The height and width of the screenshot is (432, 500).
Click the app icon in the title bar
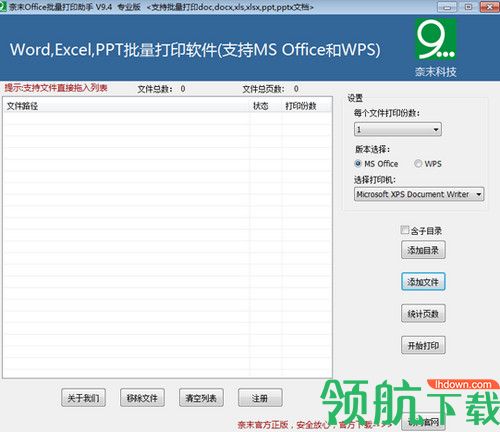[3, 7]
